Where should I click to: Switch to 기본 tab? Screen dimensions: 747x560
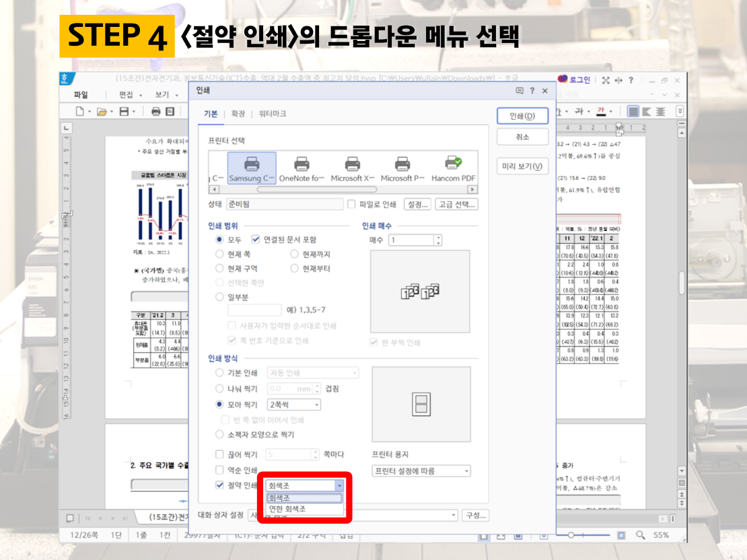pos(211,114)
